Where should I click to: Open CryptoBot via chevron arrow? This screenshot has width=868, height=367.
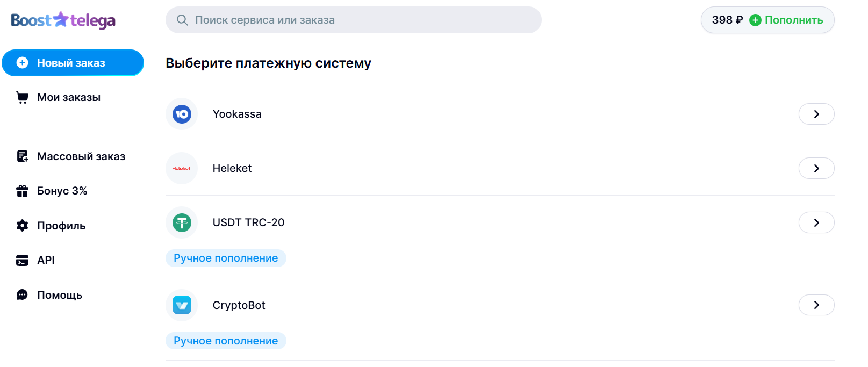(x=816, y=305)
